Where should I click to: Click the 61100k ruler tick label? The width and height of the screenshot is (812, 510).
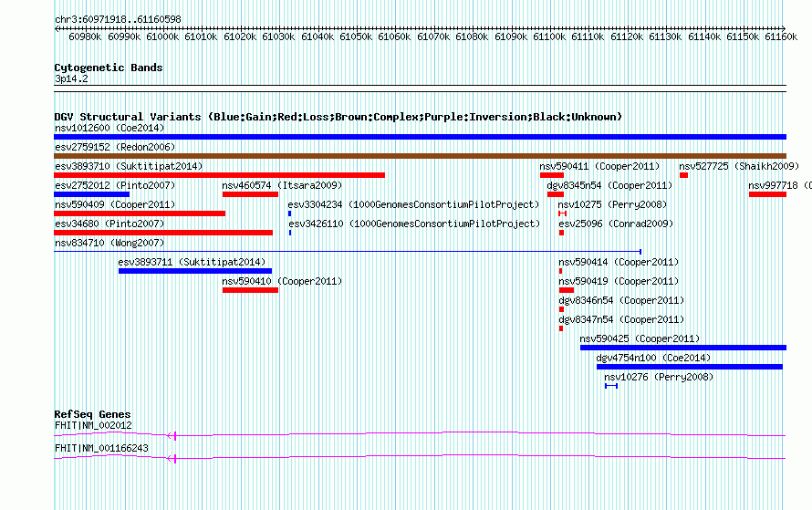click(x=549, y=36)
